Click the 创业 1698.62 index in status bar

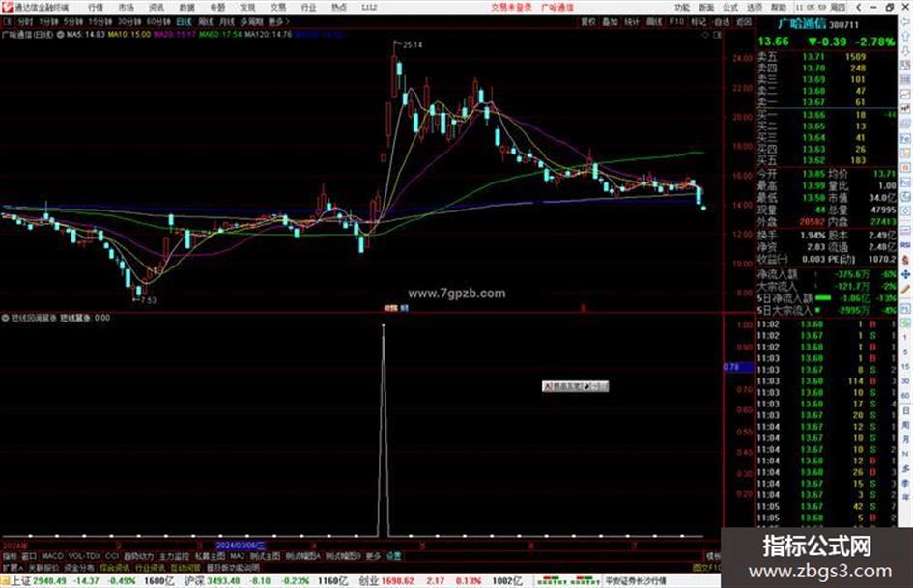pos(385,580)
